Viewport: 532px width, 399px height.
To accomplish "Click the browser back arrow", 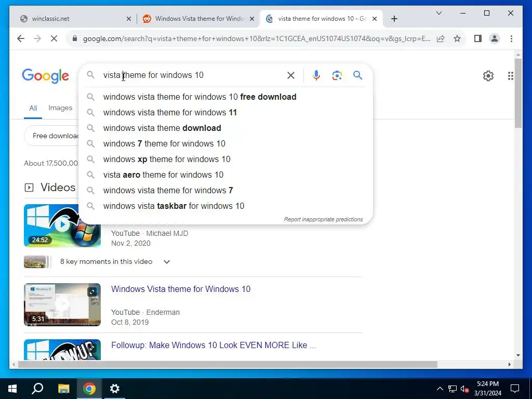I will [21, 38].
